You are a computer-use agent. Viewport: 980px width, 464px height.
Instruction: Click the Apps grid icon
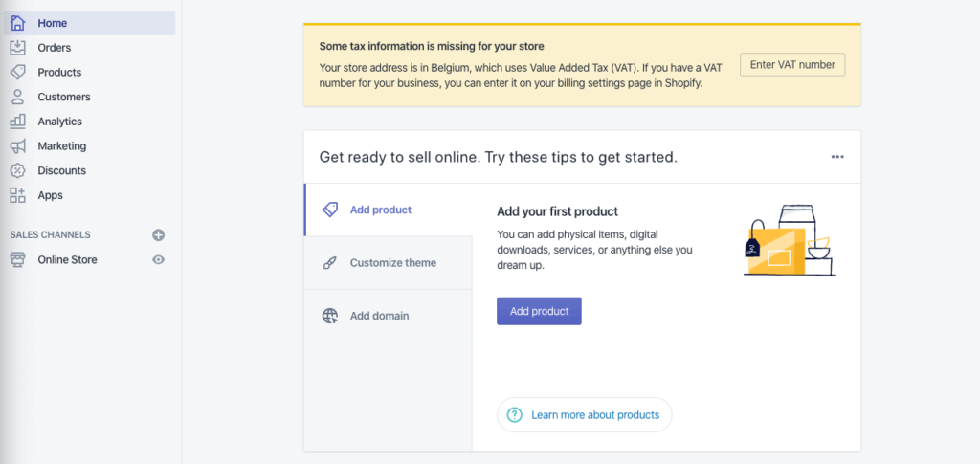click(17, 195)
